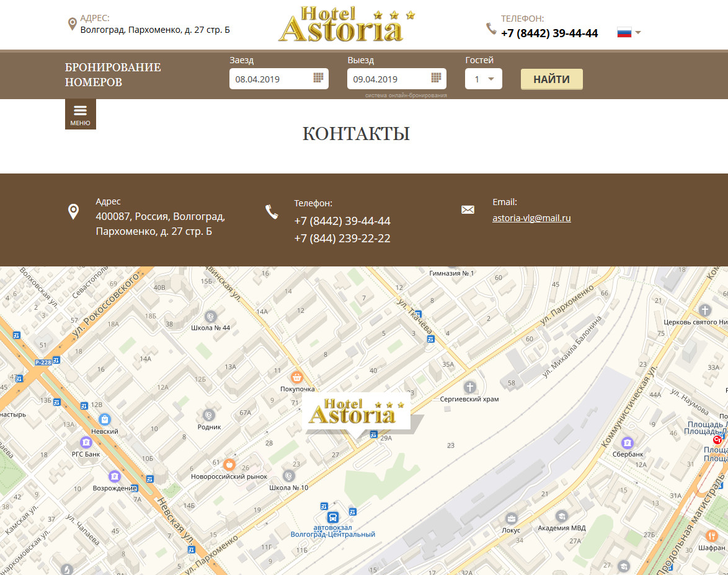Open the МЕНЮ hamburger menu

(x=81, y=114)
